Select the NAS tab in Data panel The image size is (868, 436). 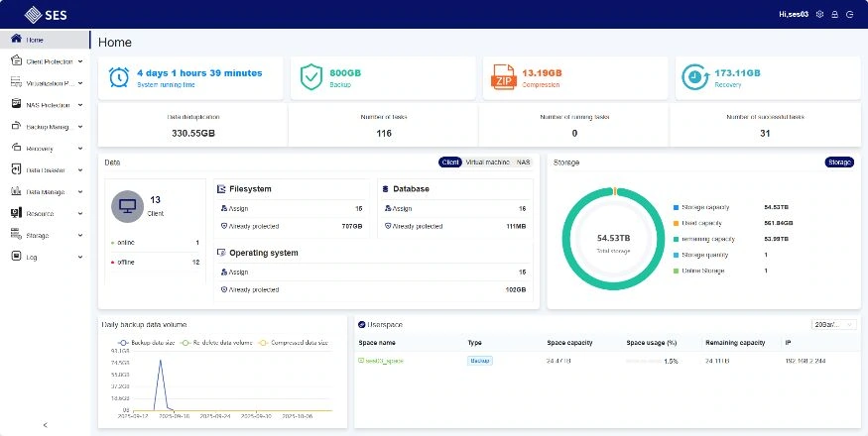coord(523,162)
